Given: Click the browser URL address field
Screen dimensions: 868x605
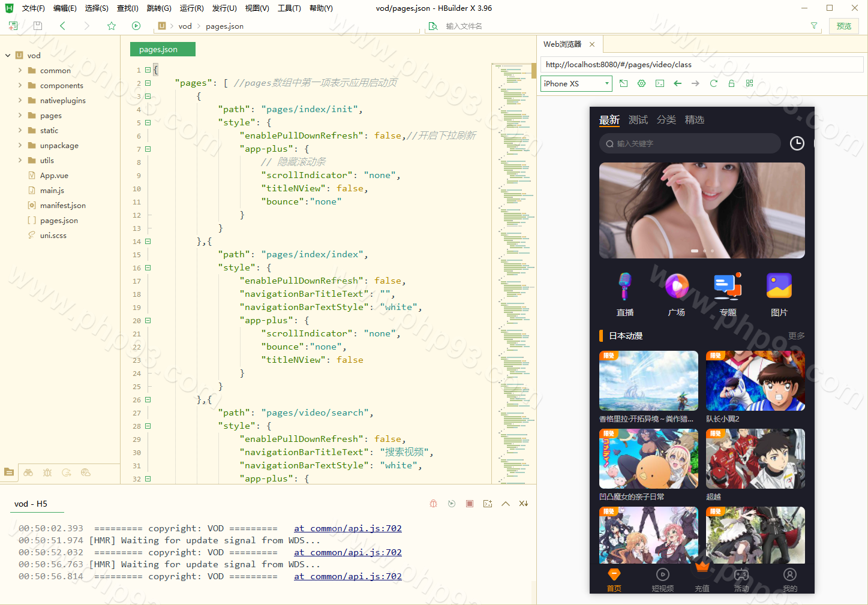Looking at the screenshot, I should pyautogui.click(x=702, y=65).
